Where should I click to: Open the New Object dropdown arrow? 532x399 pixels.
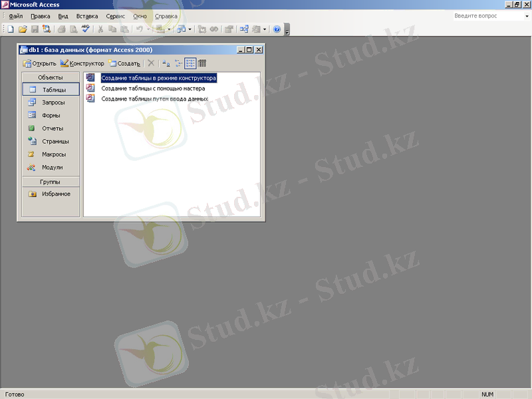pos(265,29)
